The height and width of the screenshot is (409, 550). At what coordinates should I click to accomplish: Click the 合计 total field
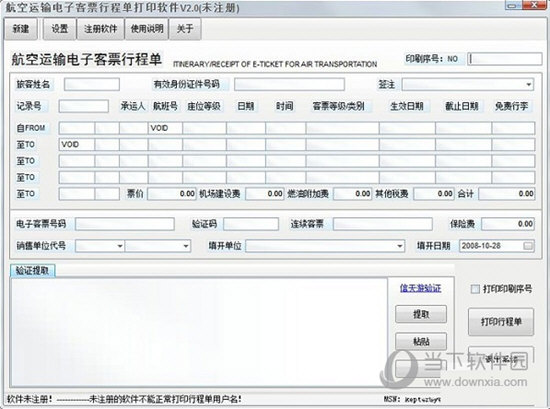tap(507, 194)
